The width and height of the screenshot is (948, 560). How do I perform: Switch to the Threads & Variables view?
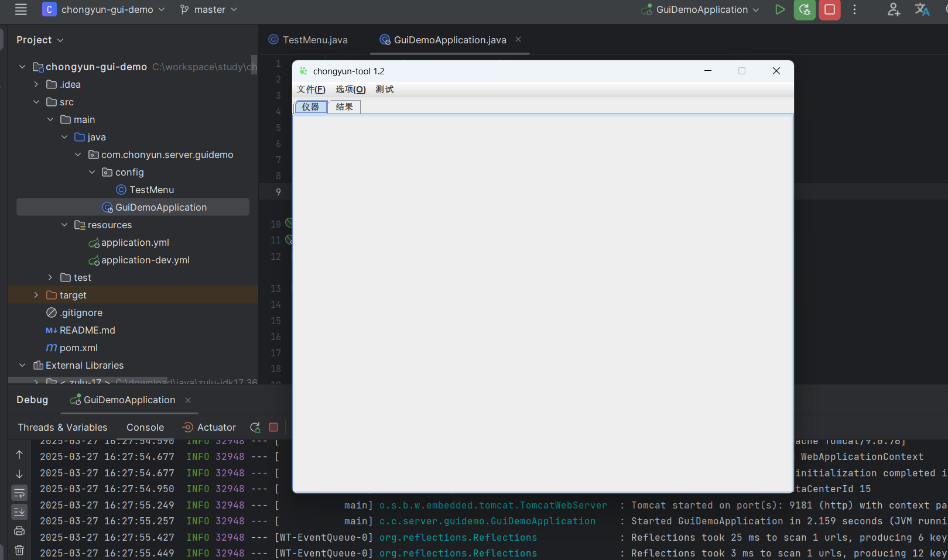click(x=62, y=427)
